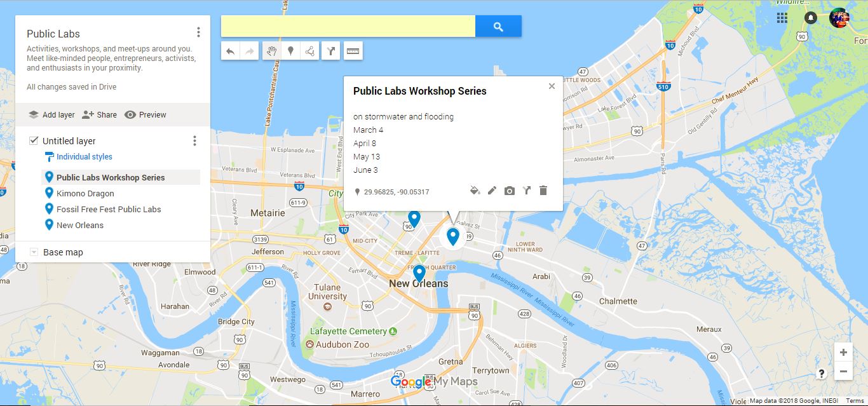This screenshot has width=868, height=406.
Task: Open the account profile avatar
Action: (x=839, y=18)
